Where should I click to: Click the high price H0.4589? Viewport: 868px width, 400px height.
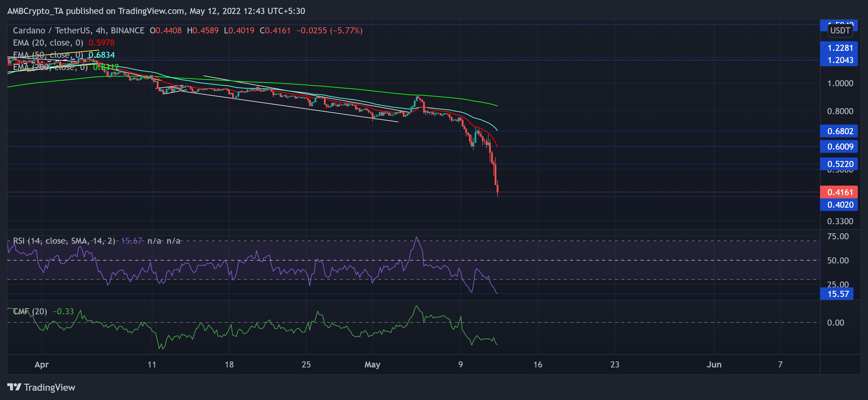[203, 31]
